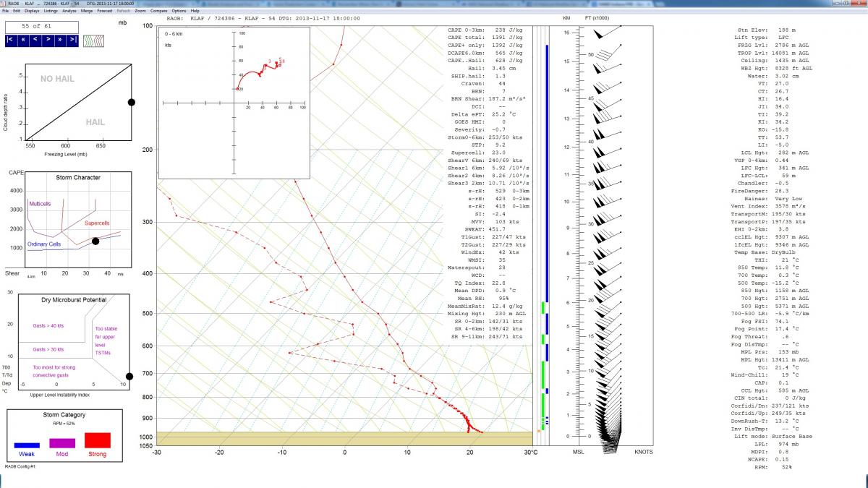Image resolution: width=868 pixels, height=488 pixels.
Task: Click the Supercells label in Storm Character
Action: tap(98, 223)
